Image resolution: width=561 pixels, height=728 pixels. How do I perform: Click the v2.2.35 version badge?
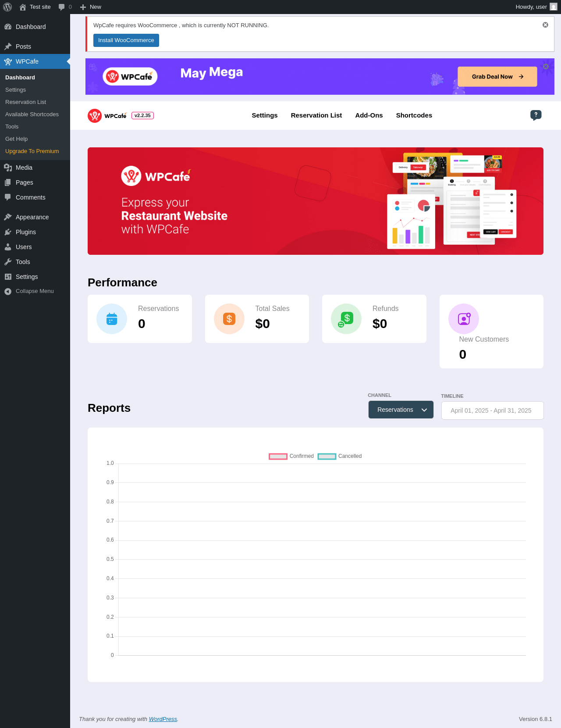(x=142, y=116)
